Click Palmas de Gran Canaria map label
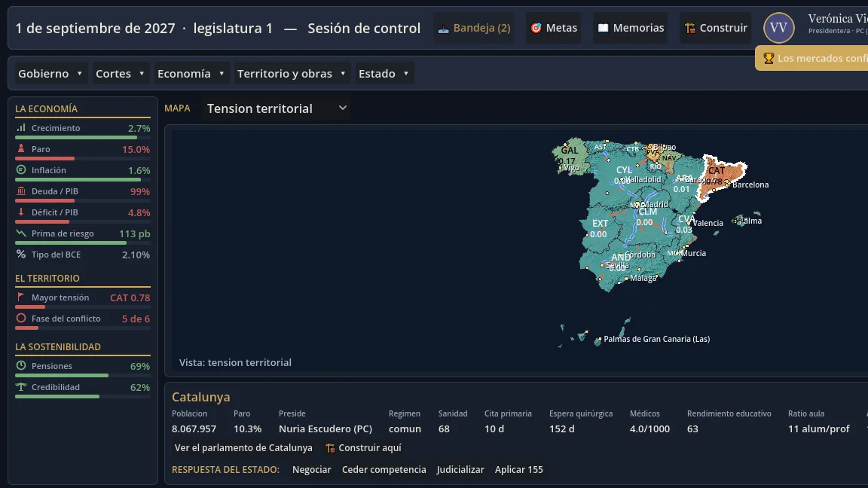Image resolution: width=868 pixels, height=488 pixels. coord(656,339)
